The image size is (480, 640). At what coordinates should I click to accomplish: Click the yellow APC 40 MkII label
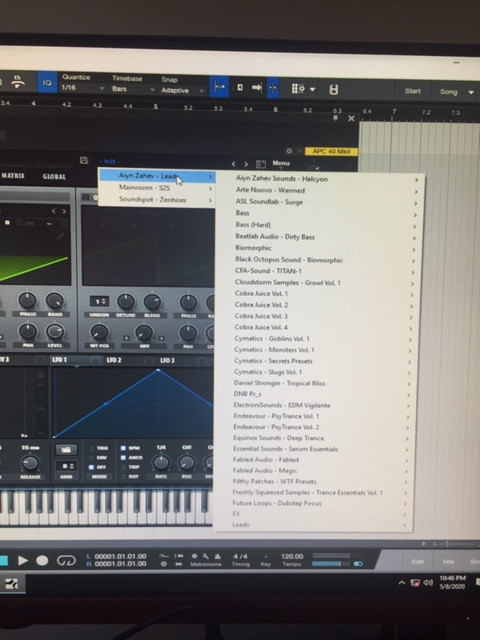pyautogui.click(x=331, y=151)
